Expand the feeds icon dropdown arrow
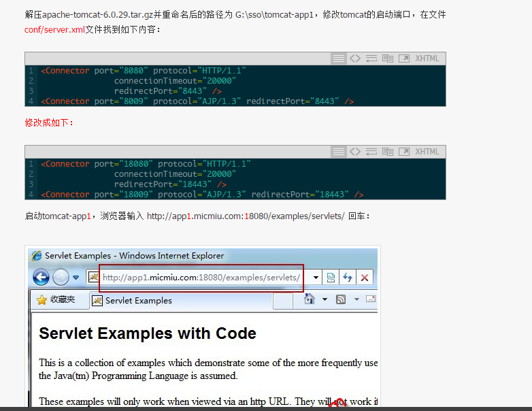Image resolution: width=532 pixels, height=411 pixels. (356, 299)
